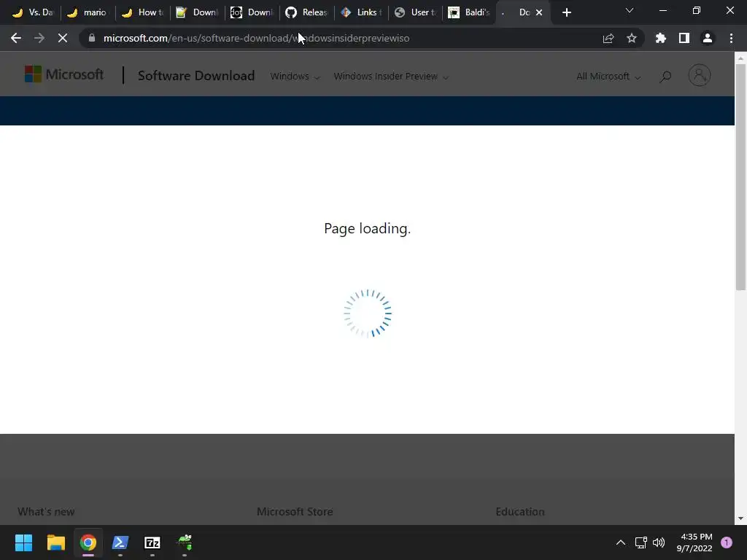Go back to the previous page

click(x=16, y=38)
